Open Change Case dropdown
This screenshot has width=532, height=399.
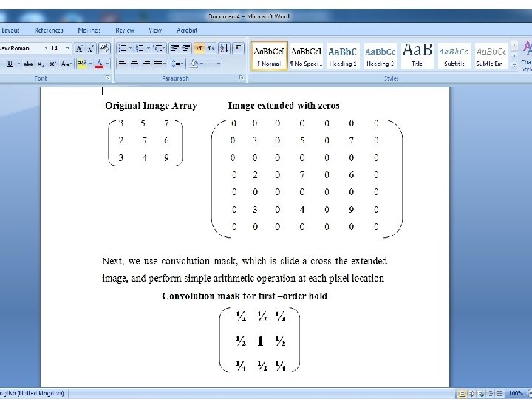click(x=66, y=64)
